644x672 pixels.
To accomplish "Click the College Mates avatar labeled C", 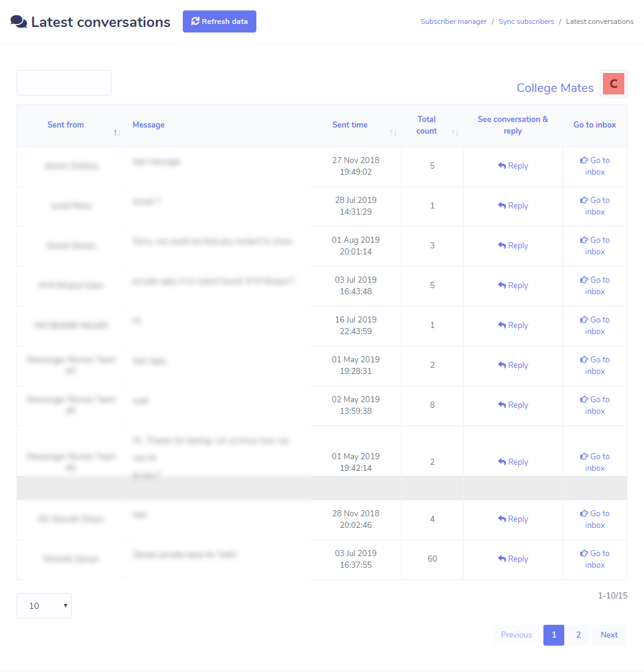I will 613,83.
